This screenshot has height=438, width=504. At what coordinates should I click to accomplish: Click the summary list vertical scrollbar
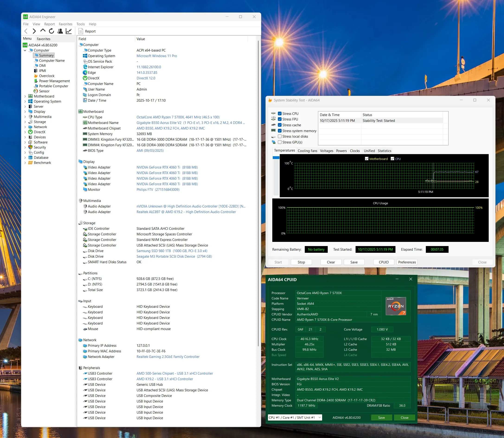click(258, 193)
